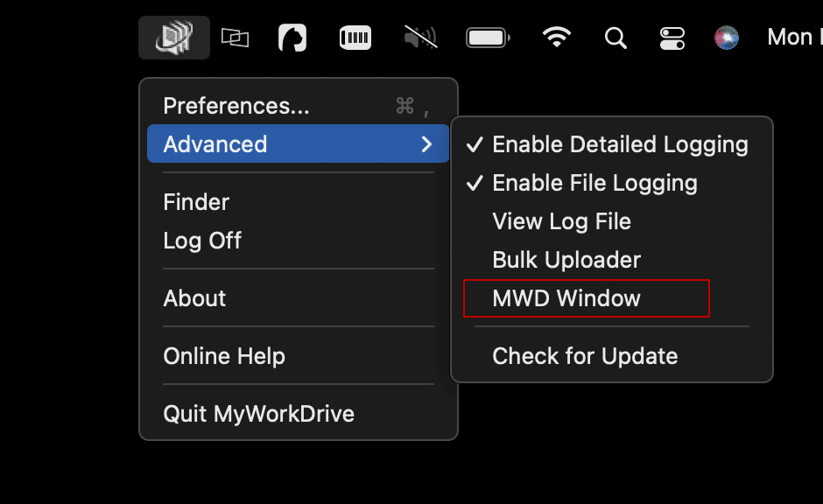Click the screen mirroring display icon
The image size is (823, 504).
pyautogui.click(x=235, y=38)
